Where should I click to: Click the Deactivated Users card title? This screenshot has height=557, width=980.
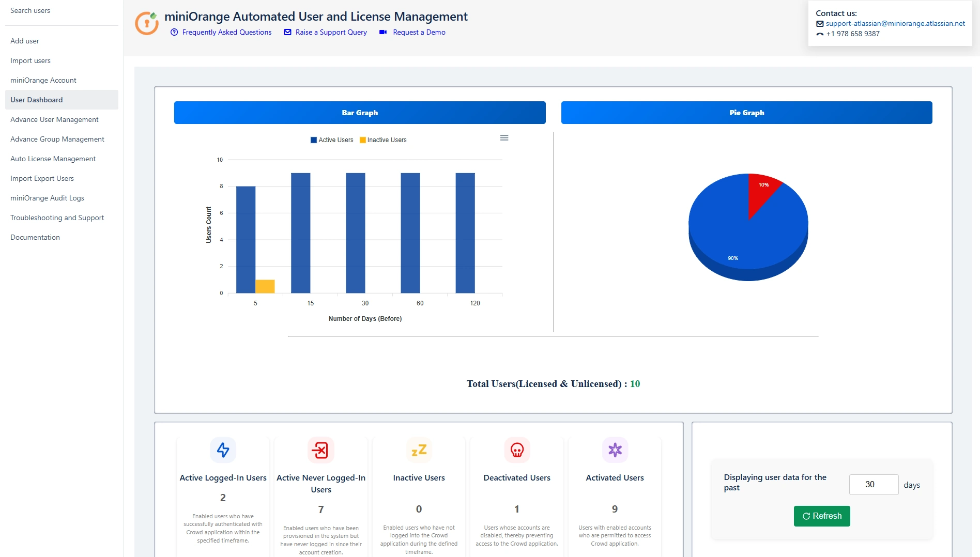pos(517,478)
